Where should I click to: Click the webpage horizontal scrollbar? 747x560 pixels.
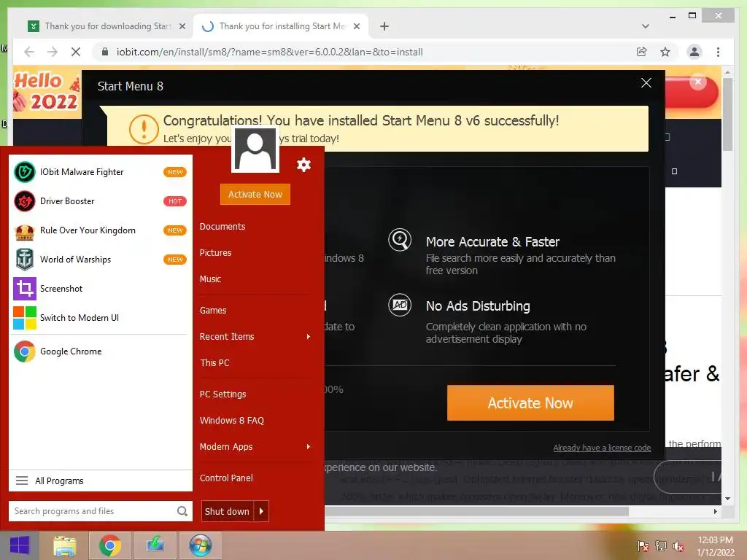(x=476, y=511)
